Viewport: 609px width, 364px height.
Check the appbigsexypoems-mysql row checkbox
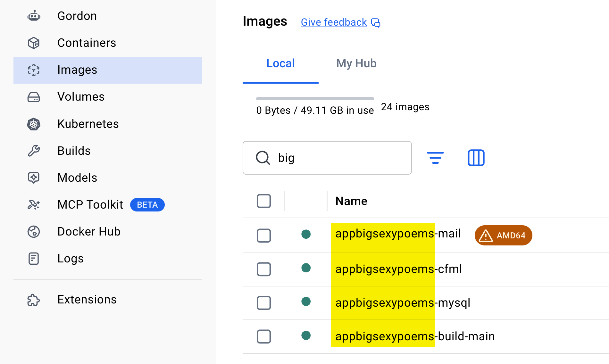(264, 303)
